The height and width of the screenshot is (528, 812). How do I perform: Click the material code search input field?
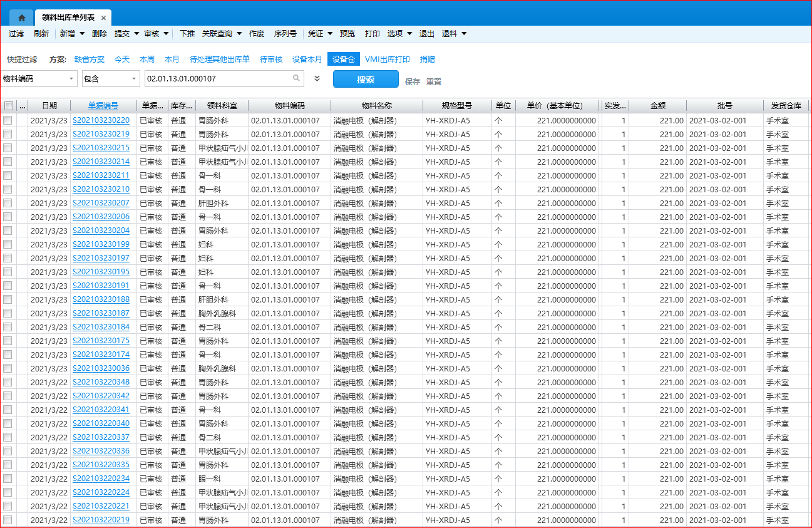218,79
